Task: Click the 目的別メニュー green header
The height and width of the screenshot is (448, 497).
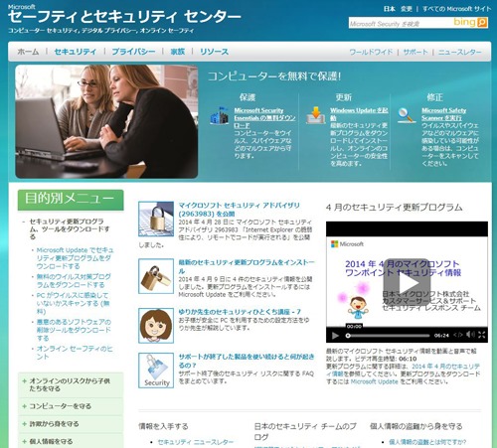Action: point(71,200)
